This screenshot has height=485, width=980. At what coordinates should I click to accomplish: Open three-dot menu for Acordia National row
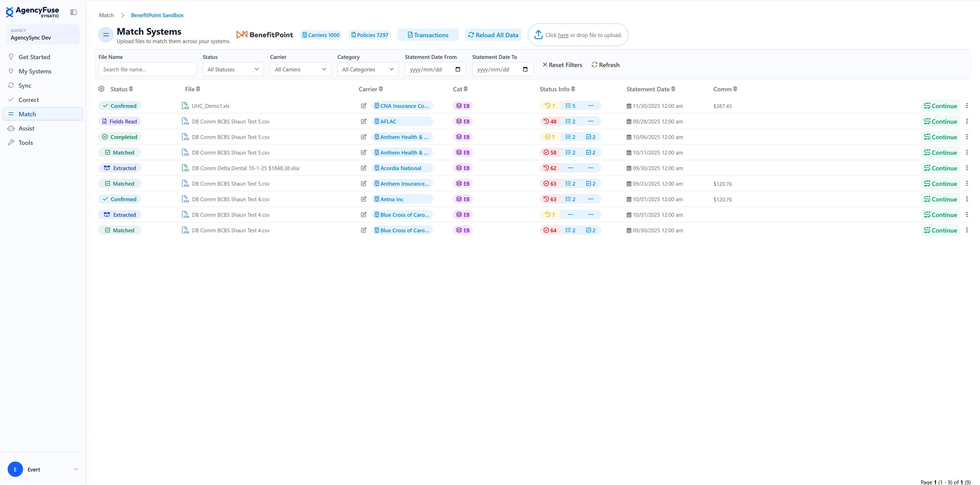967,168
